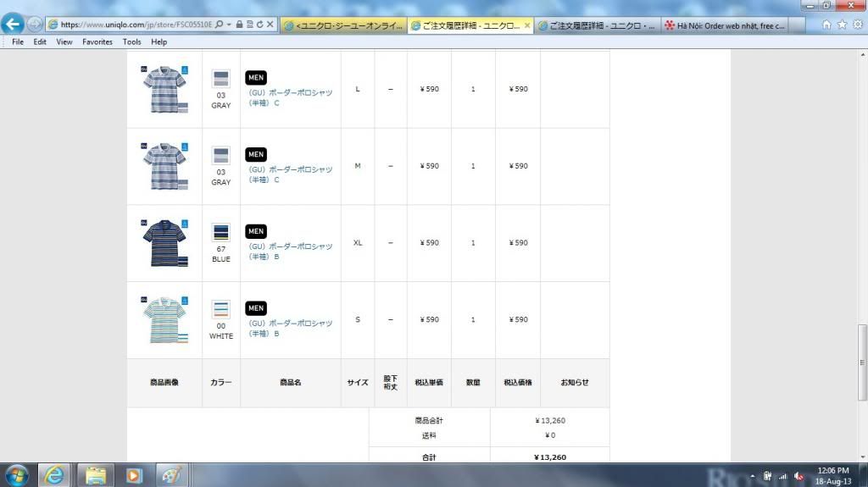This screenshot has width=868, height=487.
Task: Open the File menu
Action: point(18,42)
